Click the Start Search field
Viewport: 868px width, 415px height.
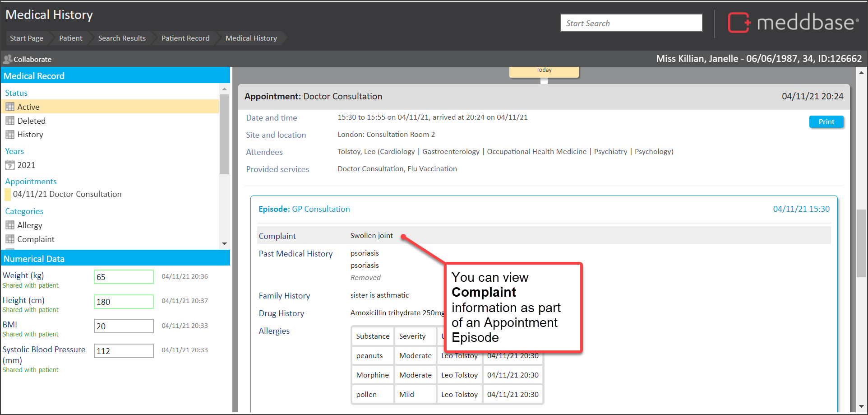pyautogui.click(x=631, y=23)
